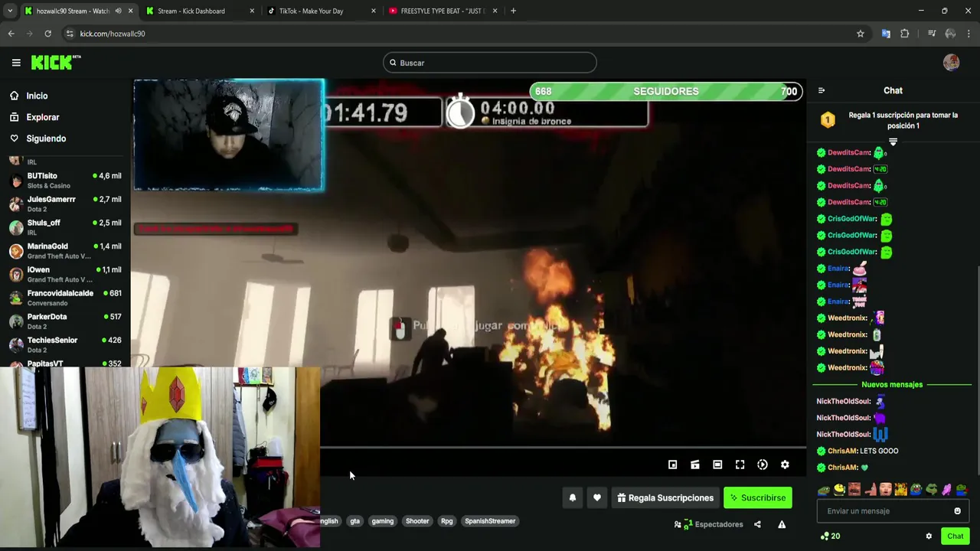
Task: Click the green Suscribirse button
Action: [758, 497]
